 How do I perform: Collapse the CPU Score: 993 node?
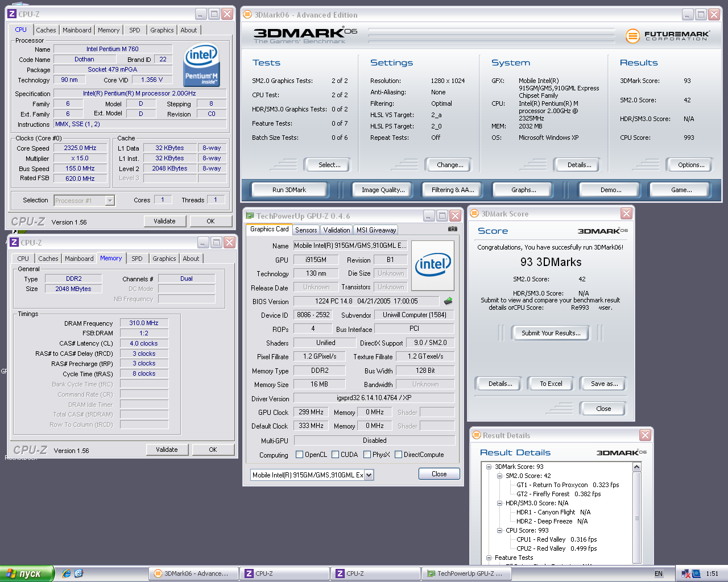499,530
